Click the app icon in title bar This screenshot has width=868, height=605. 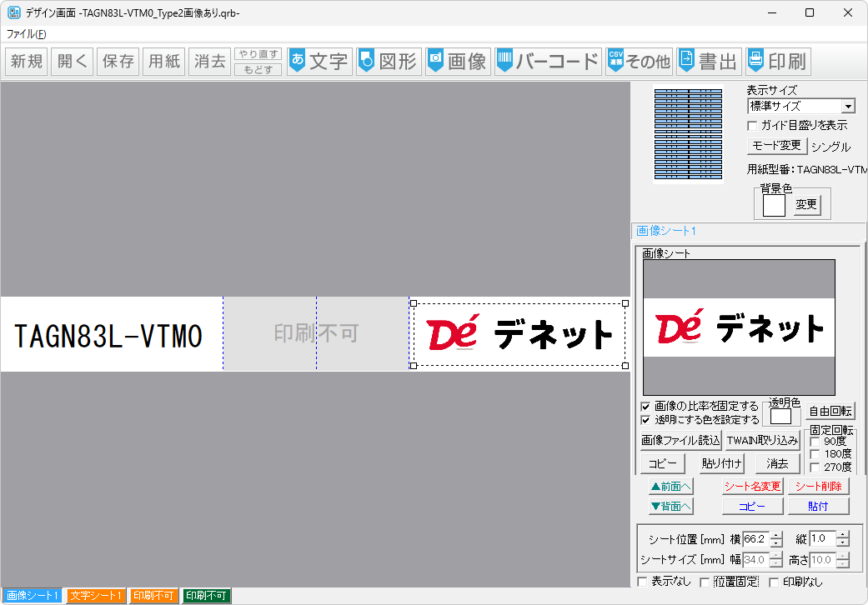[14, 12]
